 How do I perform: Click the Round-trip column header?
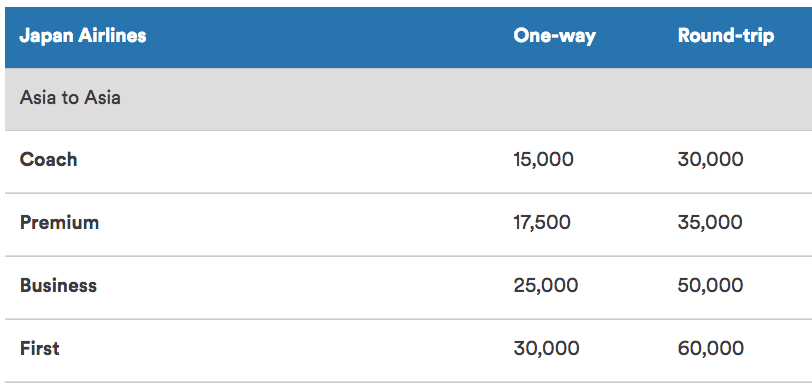tap(726, 36)
